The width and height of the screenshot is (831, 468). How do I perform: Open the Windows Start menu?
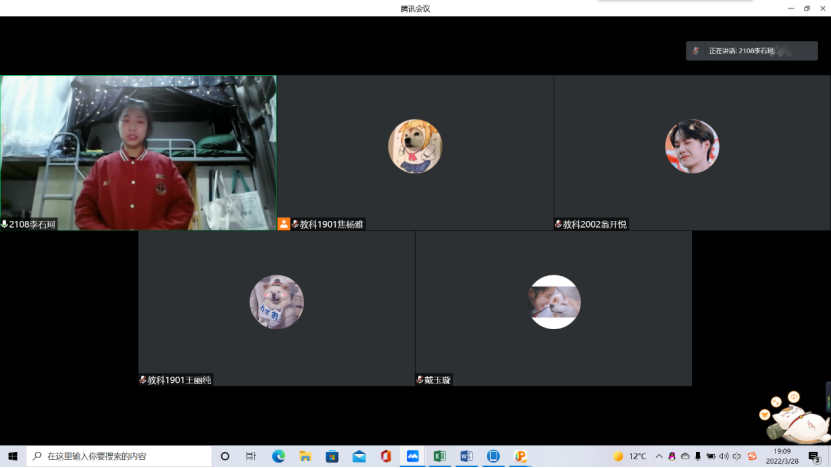[12, 456]
